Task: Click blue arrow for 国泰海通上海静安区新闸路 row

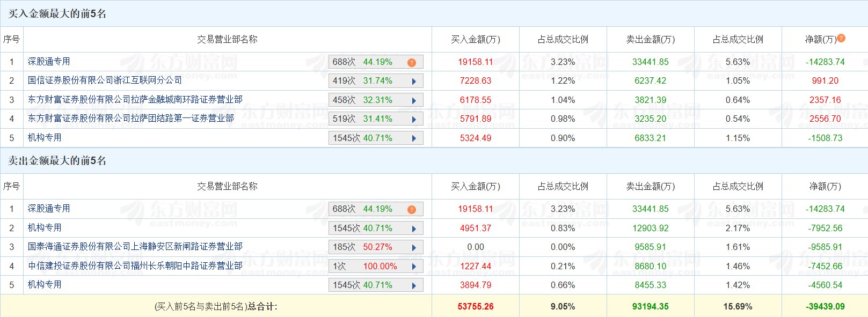Action: tap(414, 247)
